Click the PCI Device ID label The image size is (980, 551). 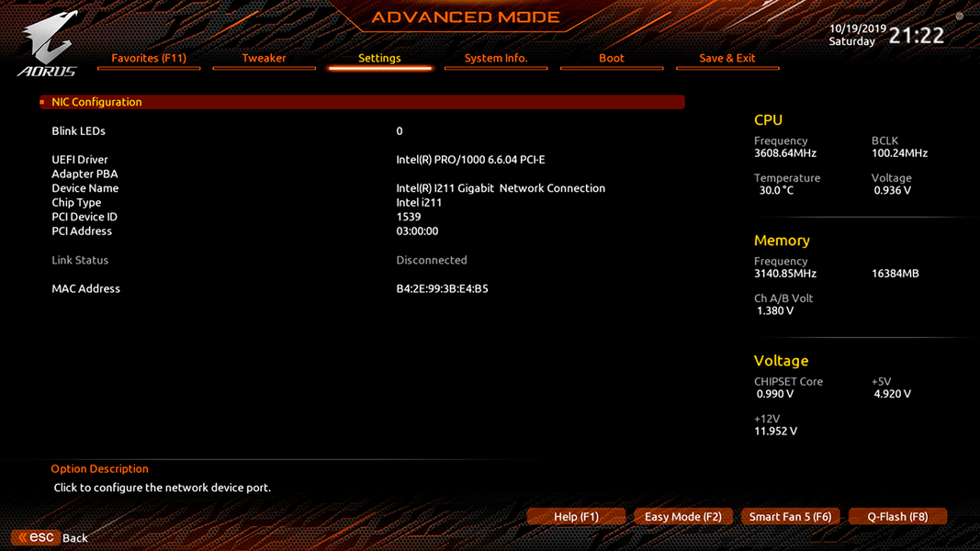(84, 217)
